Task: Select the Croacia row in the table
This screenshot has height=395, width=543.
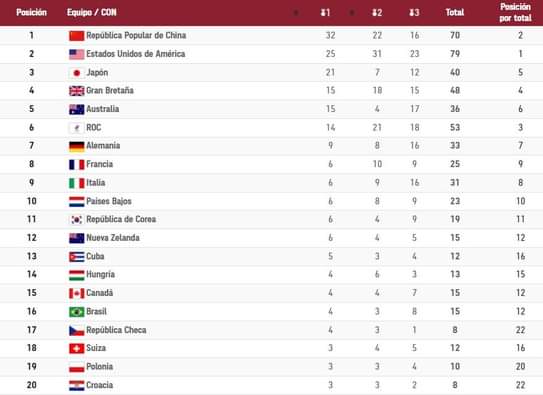Action: point(272,385)
